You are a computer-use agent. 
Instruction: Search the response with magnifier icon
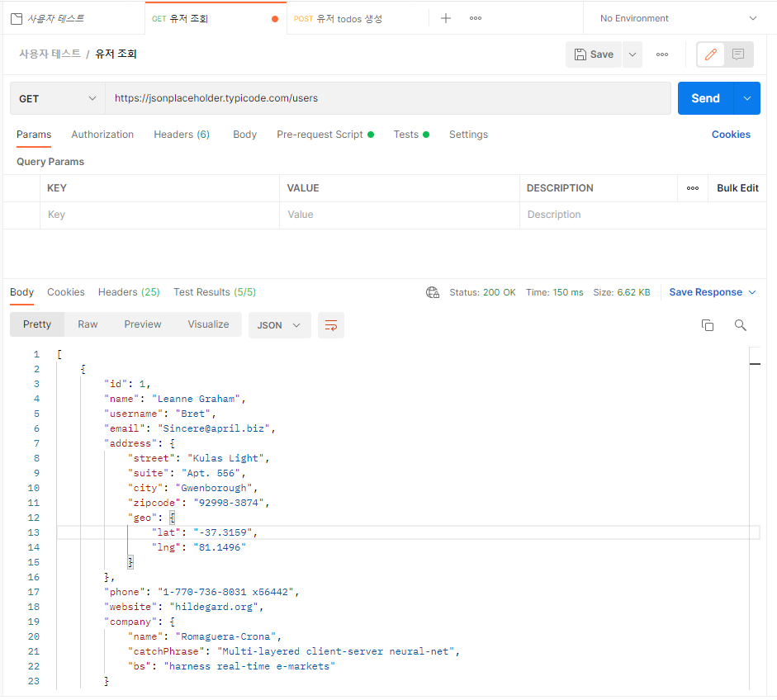coord(740,325)
